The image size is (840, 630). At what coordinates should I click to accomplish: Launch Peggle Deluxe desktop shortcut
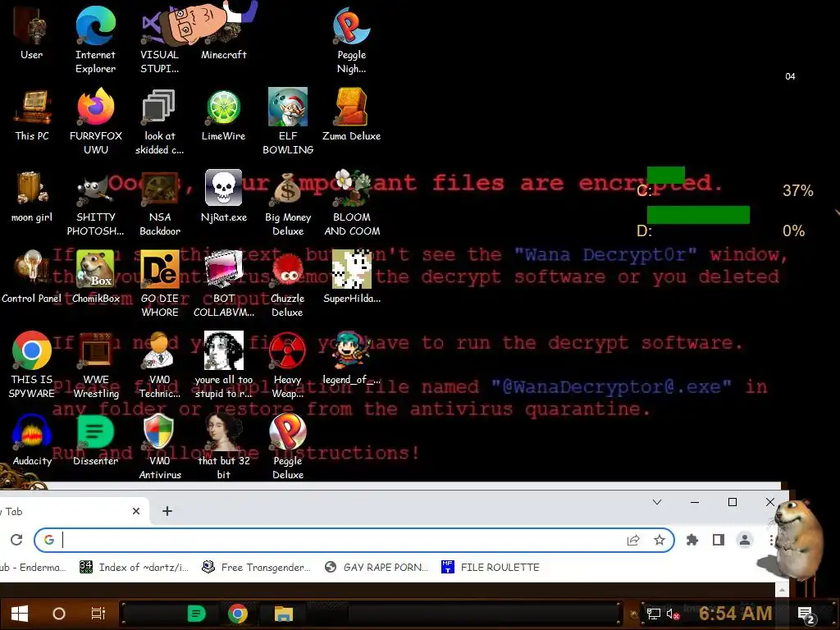pos(288,445)
